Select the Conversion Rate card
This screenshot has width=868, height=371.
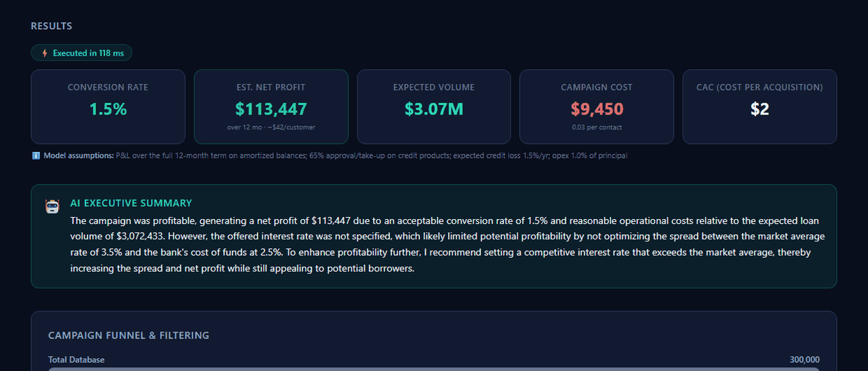click(108, 106)
